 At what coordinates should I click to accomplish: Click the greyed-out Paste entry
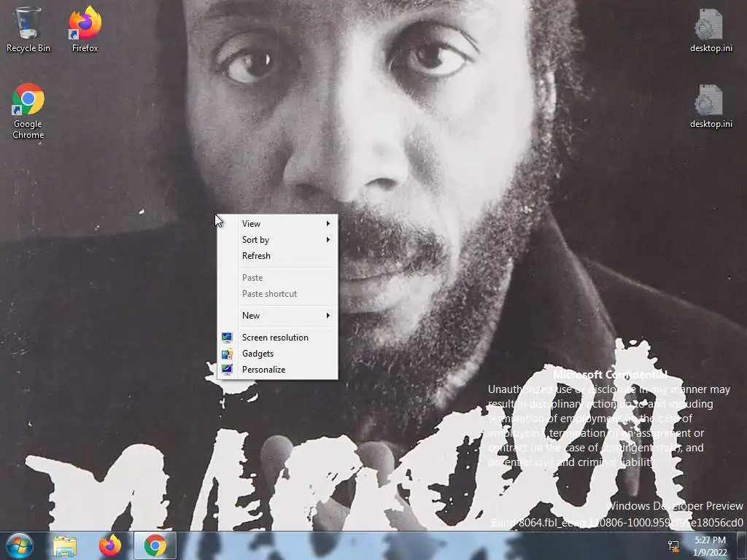click(277, 278)
